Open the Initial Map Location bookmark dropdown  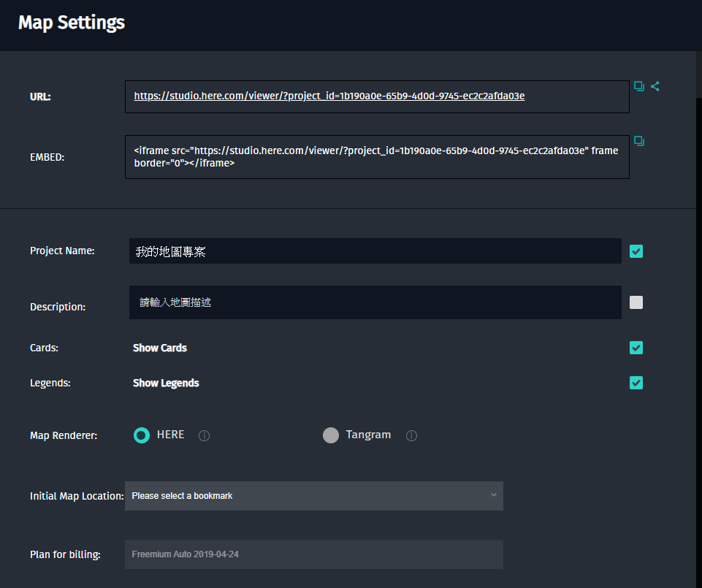click(x=314, y=496)
